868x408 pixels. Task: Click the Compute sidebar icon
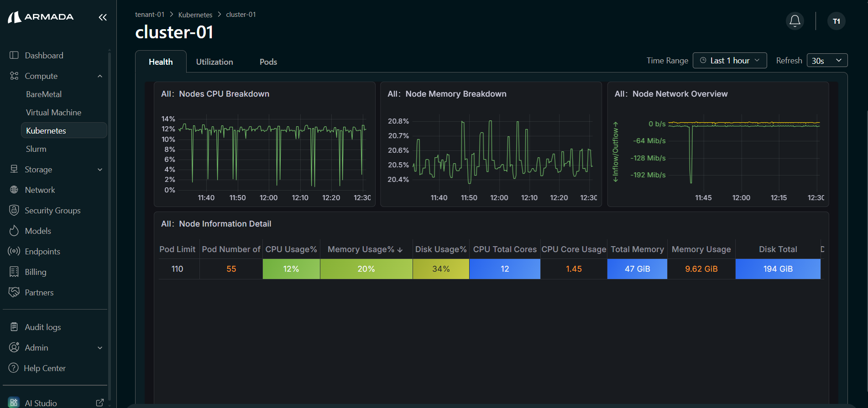pyautogui.click(x=14, y=76)
